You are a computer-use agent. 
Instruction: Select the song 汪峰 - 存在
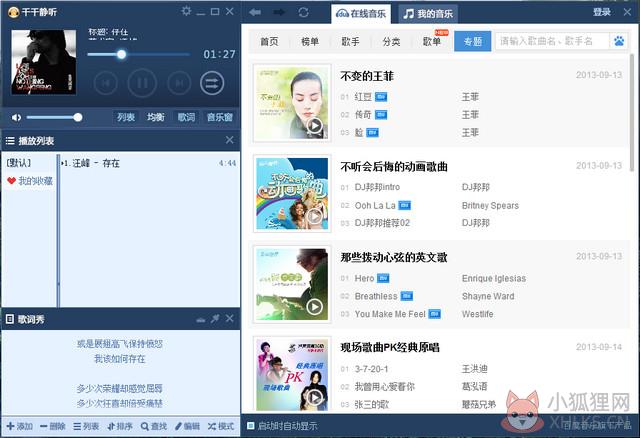149,163
